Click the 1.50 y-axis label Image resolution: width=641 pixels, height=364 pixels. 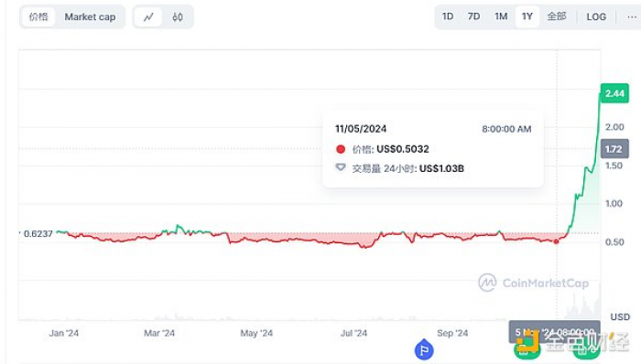point(614,166)
